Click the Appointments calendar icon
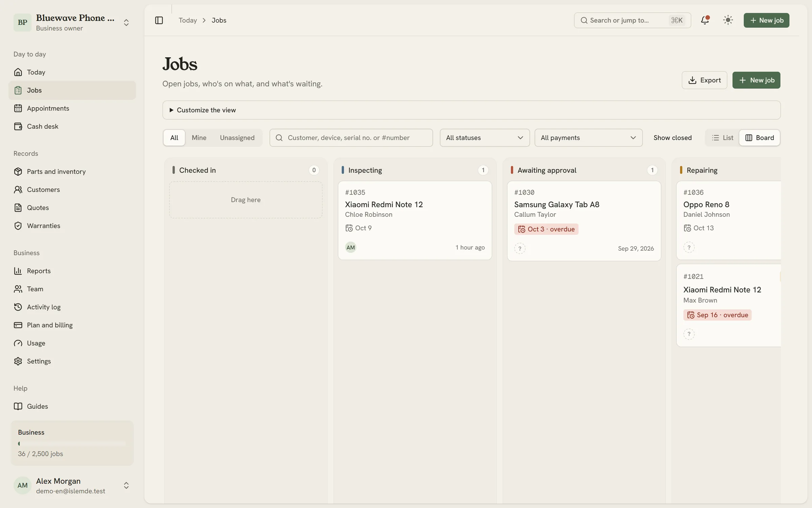Screen dimensions: 812x508 pos(18,108)
